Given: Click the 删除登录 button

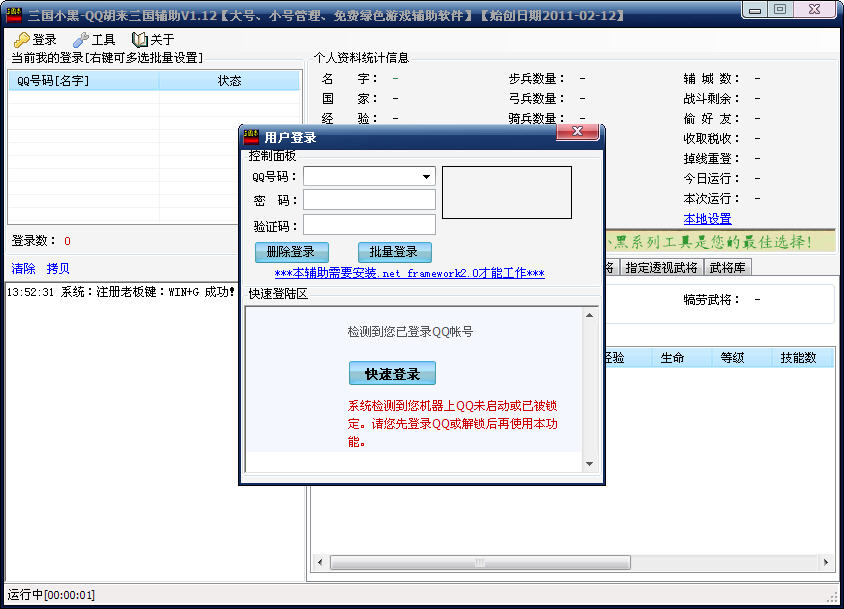Looking at the screenshot, I should (x=291, y=251).
